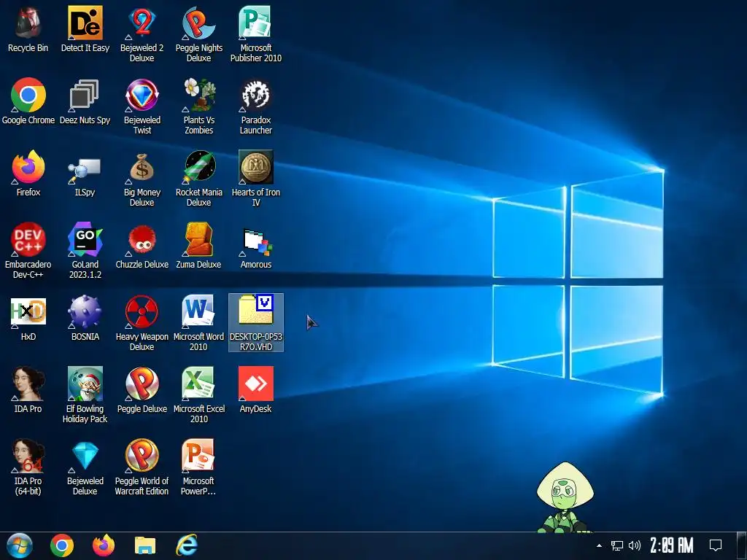Show hidden system tray icons
Viewport: 747px width, 560px height.
(600, 545)
